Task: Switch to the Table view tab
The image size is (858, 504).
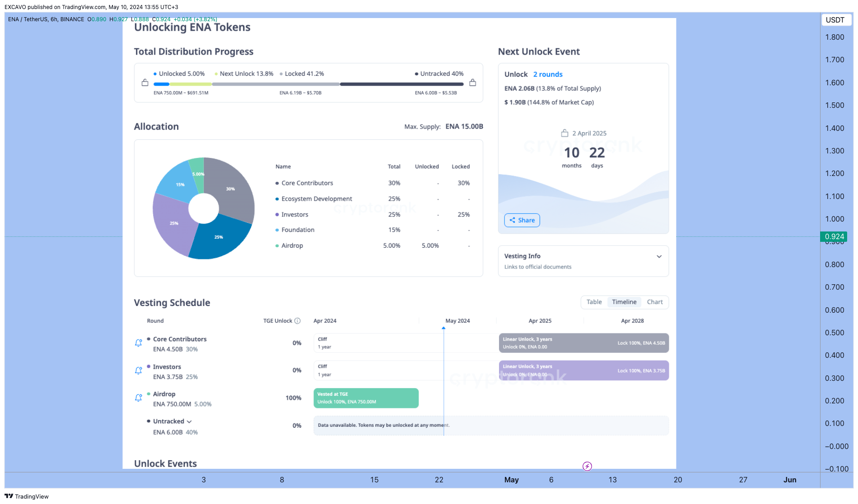Action: [594, 302]
